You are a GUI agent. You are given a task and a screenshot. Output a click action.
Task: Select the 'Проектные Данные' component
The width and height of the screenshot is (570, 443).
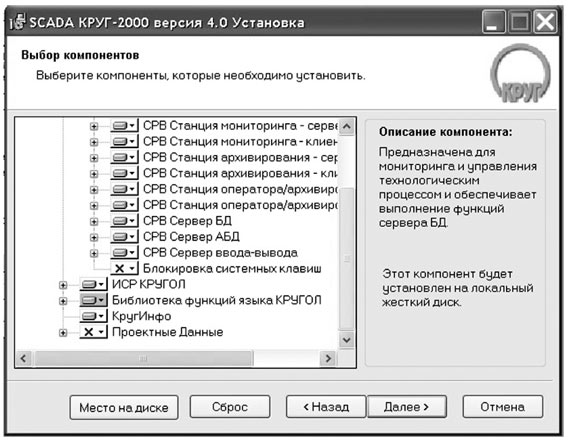tap(168, 332)
